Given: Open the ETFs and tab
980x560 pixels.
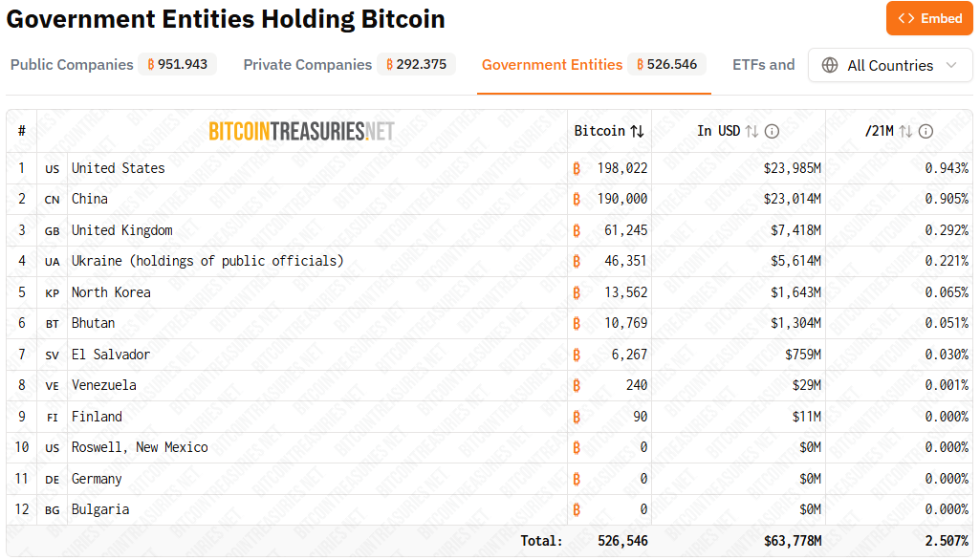Looking at the screenshot, I should [763, 65].
